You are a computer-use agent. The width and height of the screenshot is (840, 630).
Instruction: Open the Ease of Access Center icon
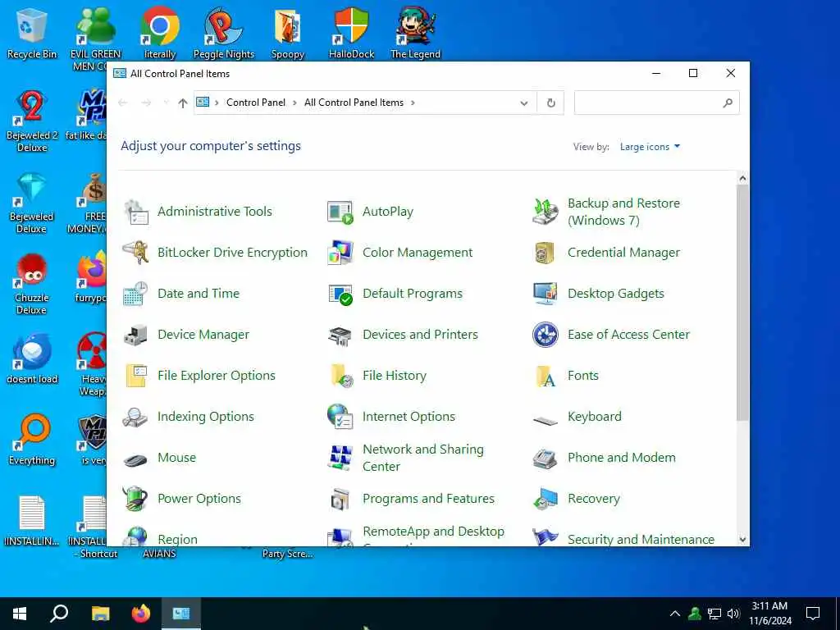click(x=546, y=335)
